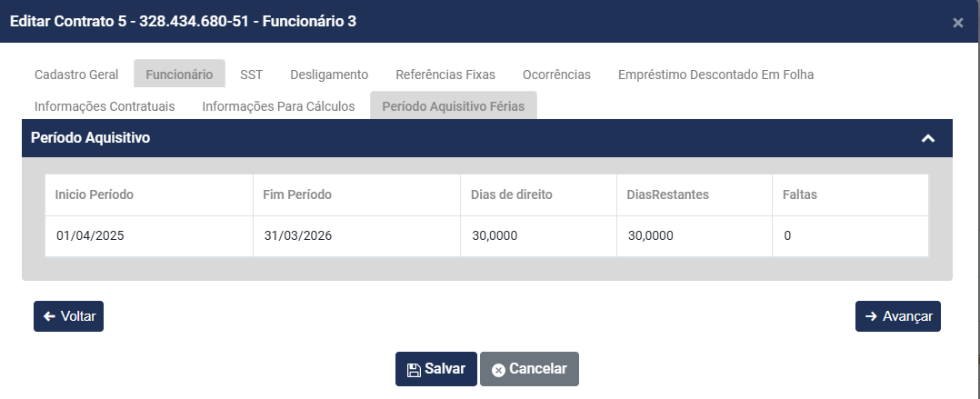
Task: Collapse the Período Aquisitivo panel
Action: [x=927, y=139]
